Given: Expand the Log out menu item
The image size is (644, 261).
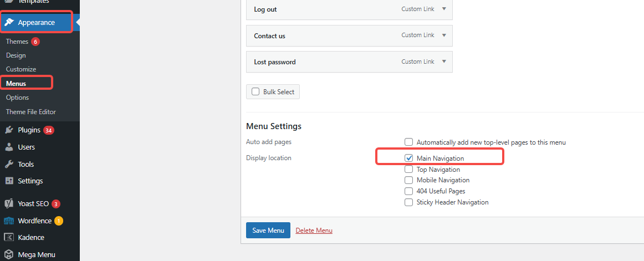Looking at the screenshot, I should tap(443, 9).
